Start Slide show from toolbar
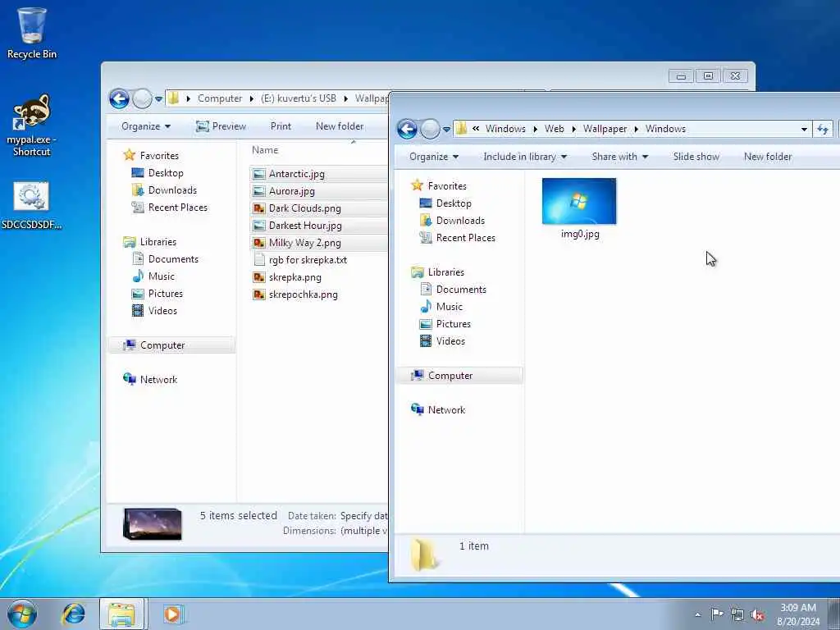The image size is (840, 630). (696, 157)
